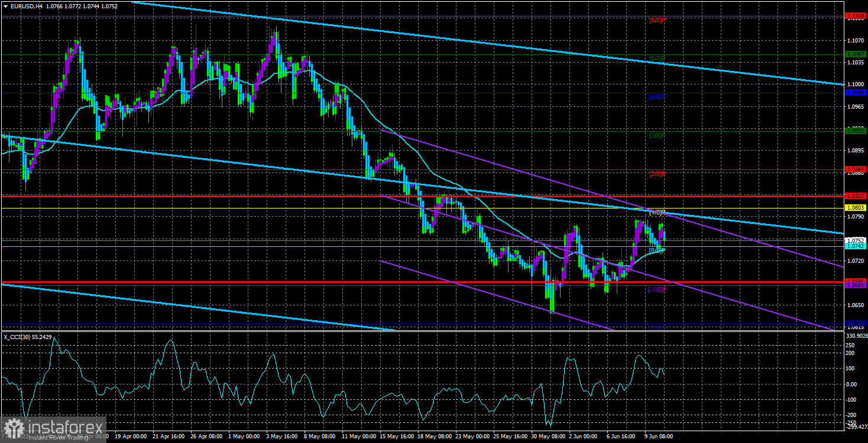The image size is (868, 443).
Task: Click the 0.00 CCI scale value
Action: tap(852, 384)
